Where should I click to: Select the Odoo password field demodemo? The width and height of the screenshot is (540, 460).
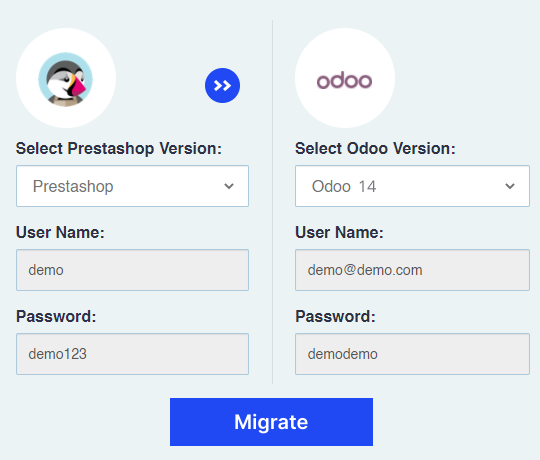[x=412, y=354]
